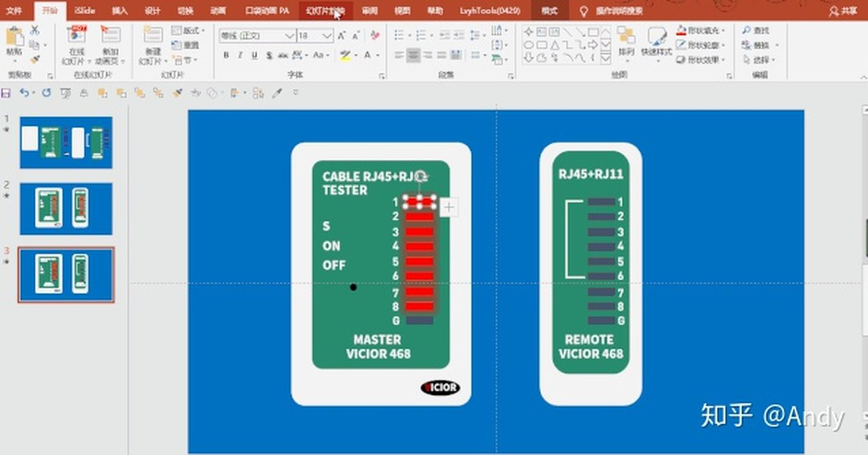Click the Copy icon

pos(34,45)
